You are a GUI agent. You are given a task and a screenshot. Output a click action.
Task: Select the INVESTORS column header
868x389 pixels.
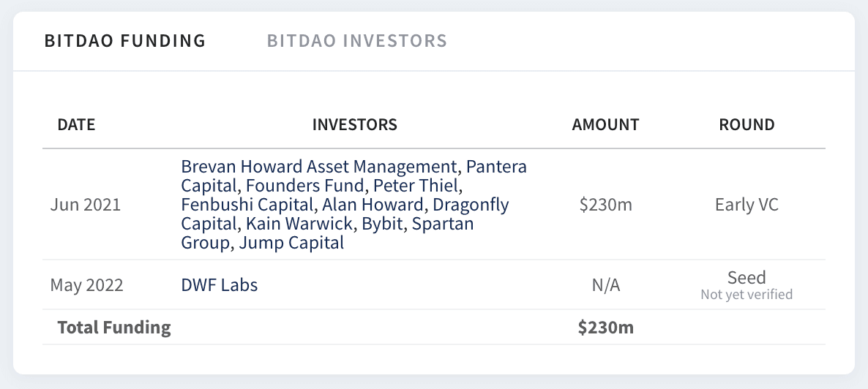pos(355,124)
